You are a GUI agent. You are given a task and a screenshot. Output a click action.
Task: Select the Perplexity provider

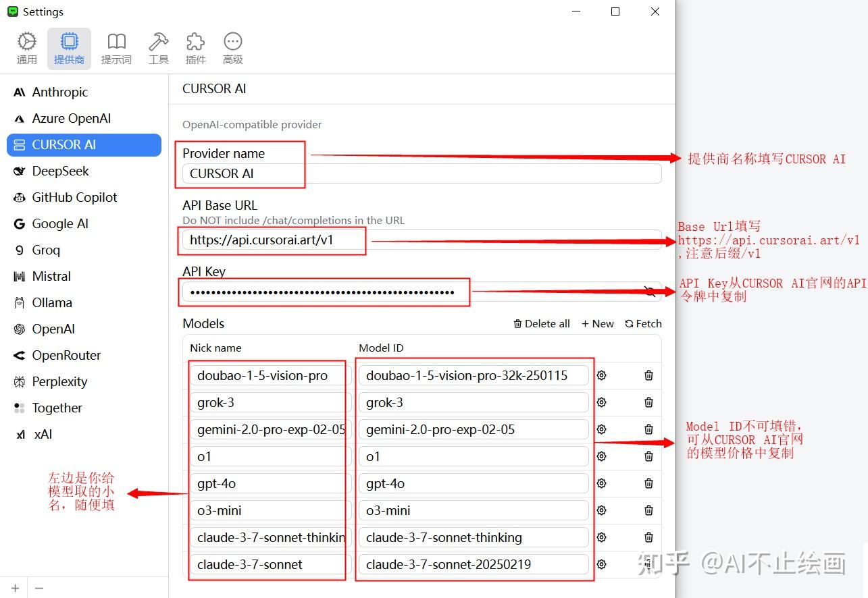[84, 382]
